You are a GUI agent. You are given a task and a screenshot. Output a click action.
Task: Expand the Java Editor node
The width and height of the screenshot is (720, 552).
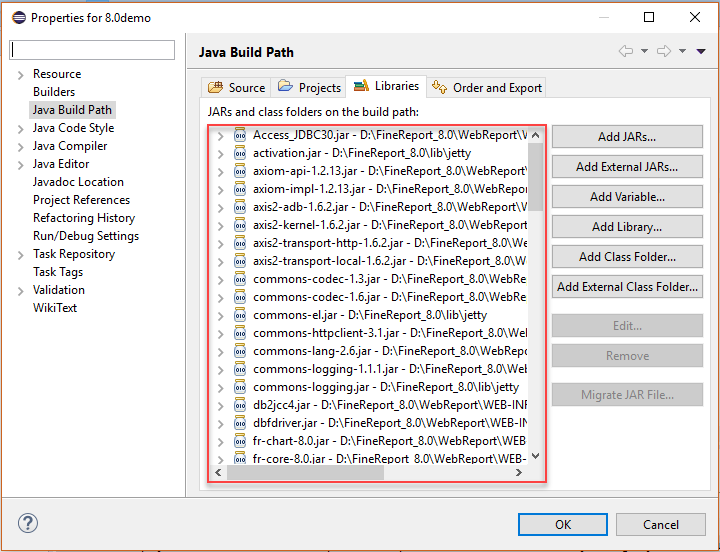[x=20, y=165]
